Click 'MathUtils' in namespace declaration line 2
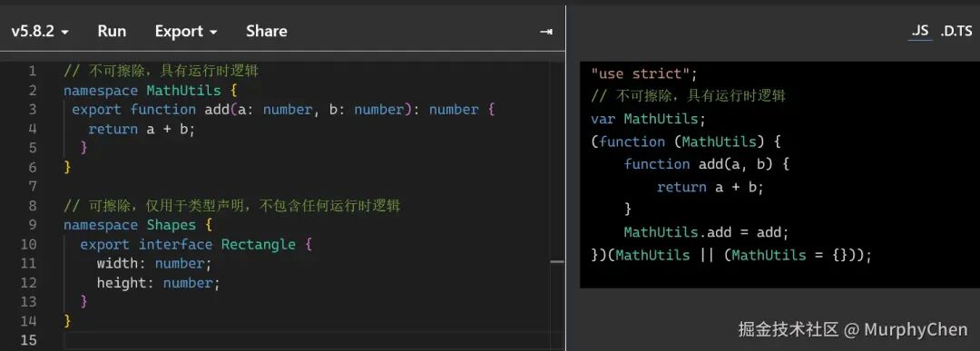This screenshot has width=980, height=351. (183, 91)
